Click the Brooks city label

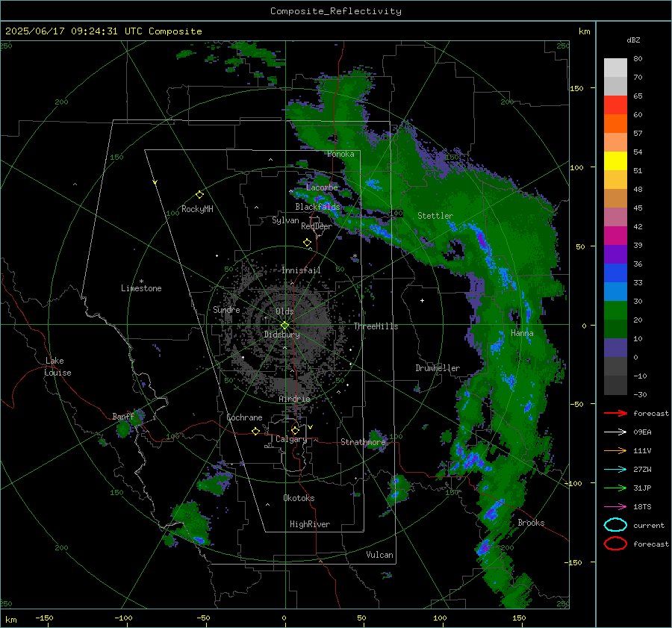point(531,523)
